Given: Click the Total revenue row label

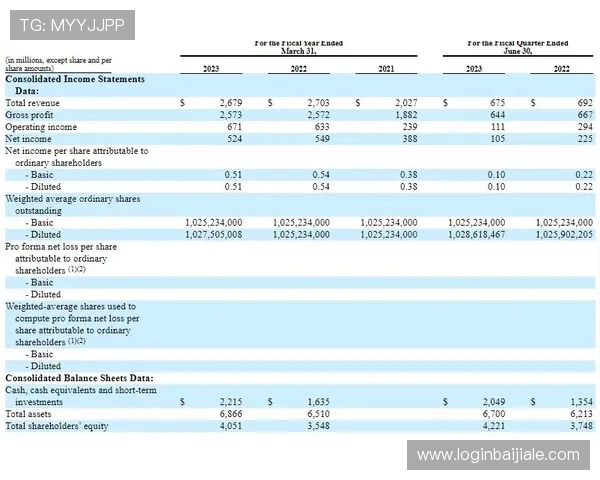Looking at the screenshot, I should [33, 103].
